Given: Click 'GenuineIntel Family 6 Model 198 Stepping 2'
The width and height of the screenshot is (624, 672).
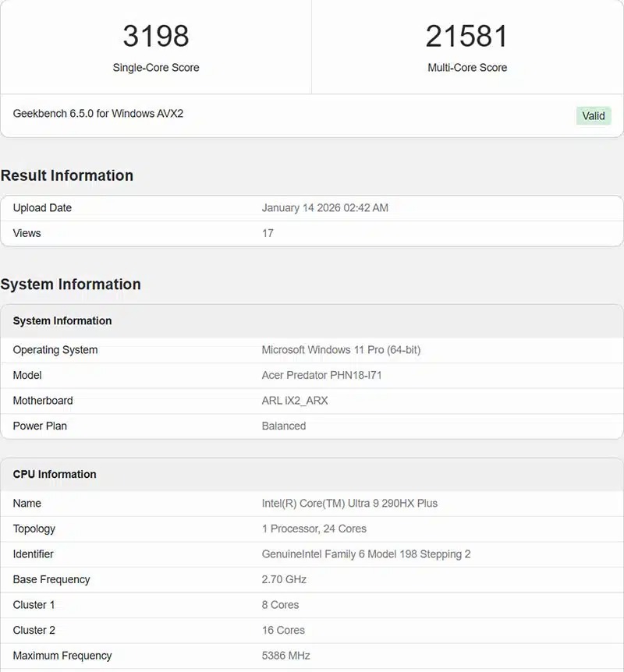Looking at the screenshot, I should point(367,554).
